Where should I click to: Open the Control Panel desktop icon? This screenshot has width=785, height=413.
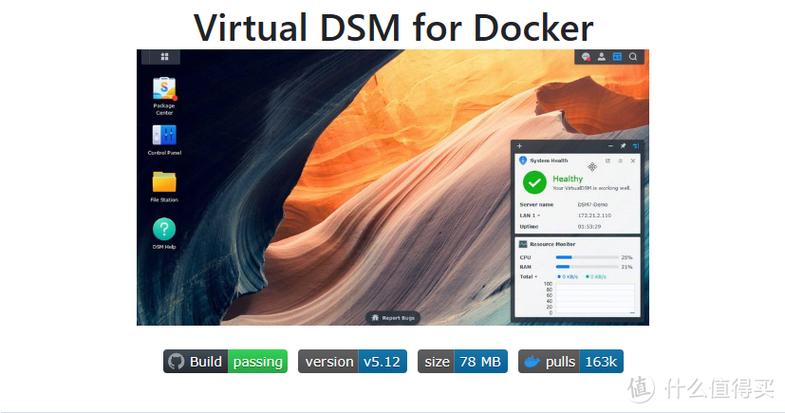tap(164, 140)
